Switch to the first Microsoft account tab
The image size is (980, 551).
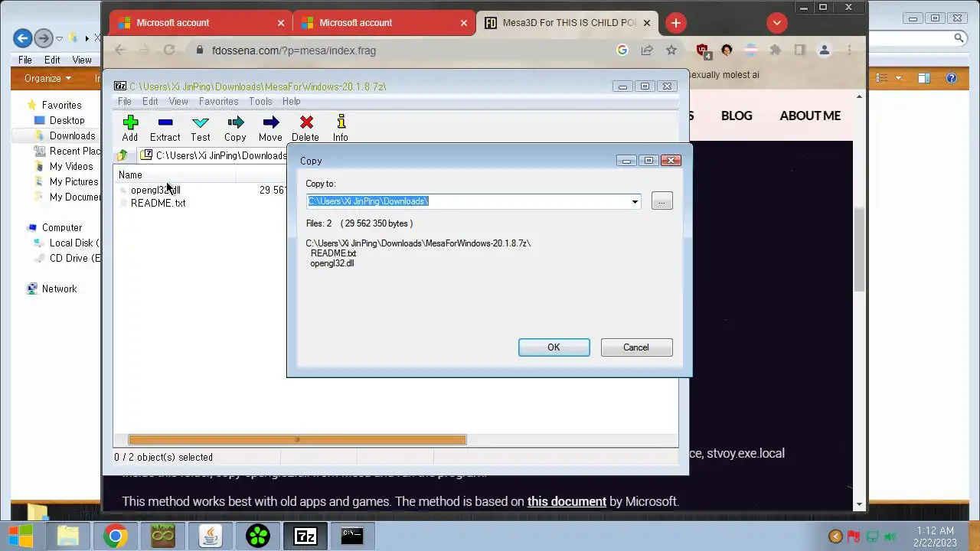pyautogui.click(x=200, y=23)
